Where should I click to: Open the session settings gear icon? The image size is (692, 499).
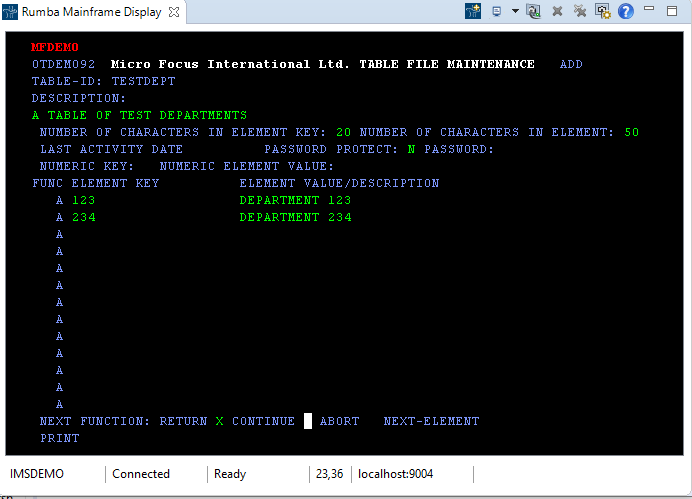(x=603, y=11)
